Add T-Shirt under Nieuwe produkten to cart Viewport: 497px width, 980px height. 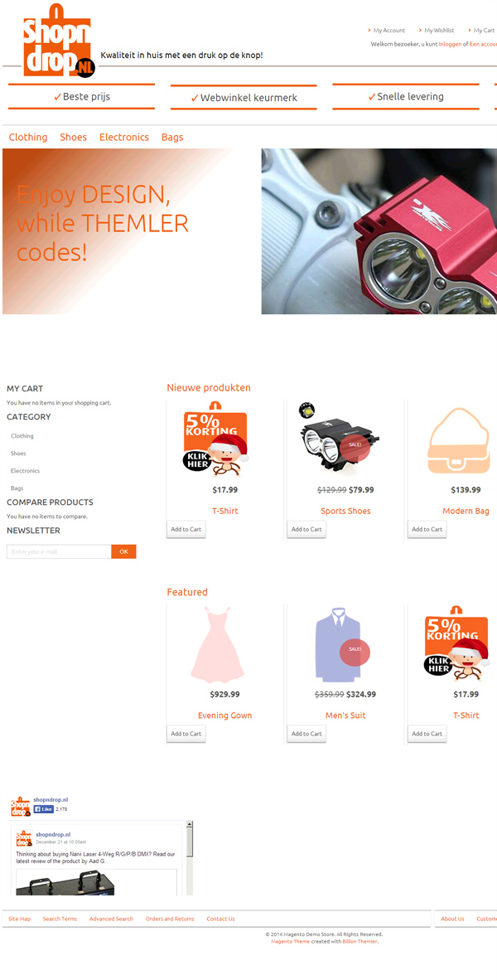186,529
